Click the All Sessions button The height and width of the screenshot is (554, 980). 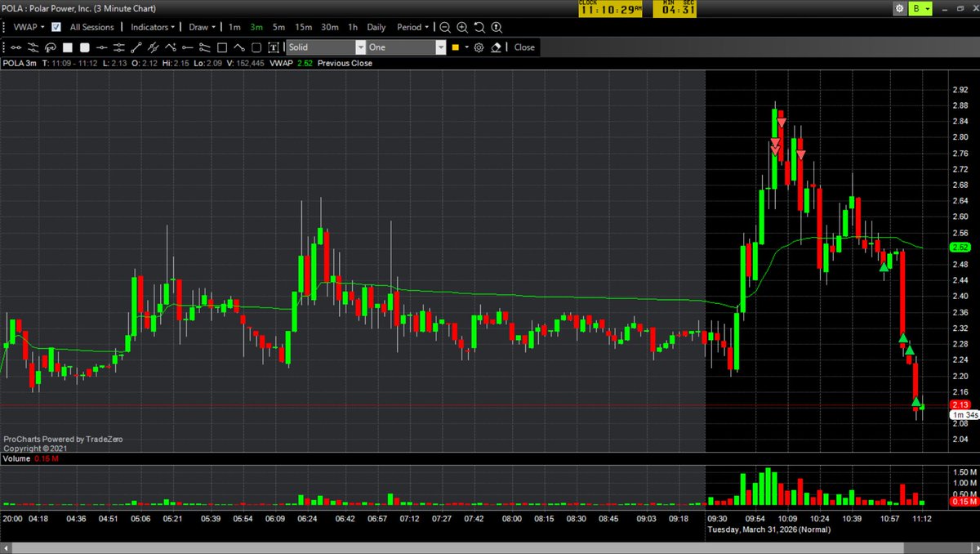coord(92,27)
